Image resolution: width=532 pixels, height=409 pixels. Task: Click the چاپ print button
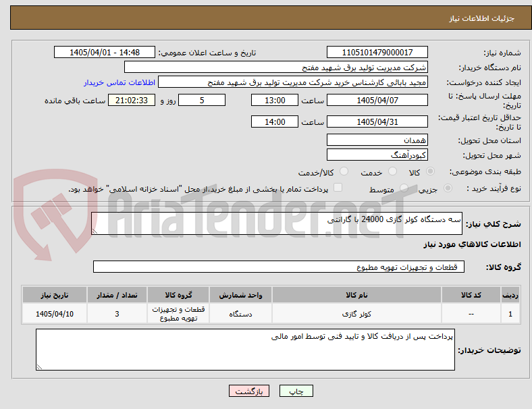[296, 391]
